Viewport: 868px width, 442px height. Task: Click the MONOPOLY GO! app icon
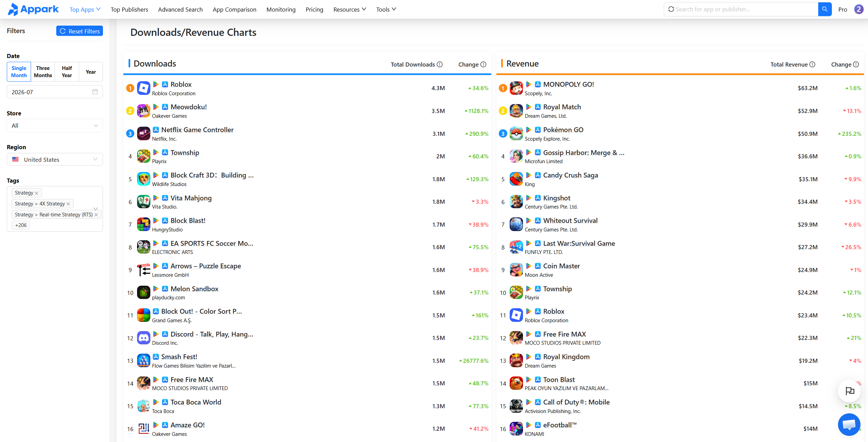point(516,88)
